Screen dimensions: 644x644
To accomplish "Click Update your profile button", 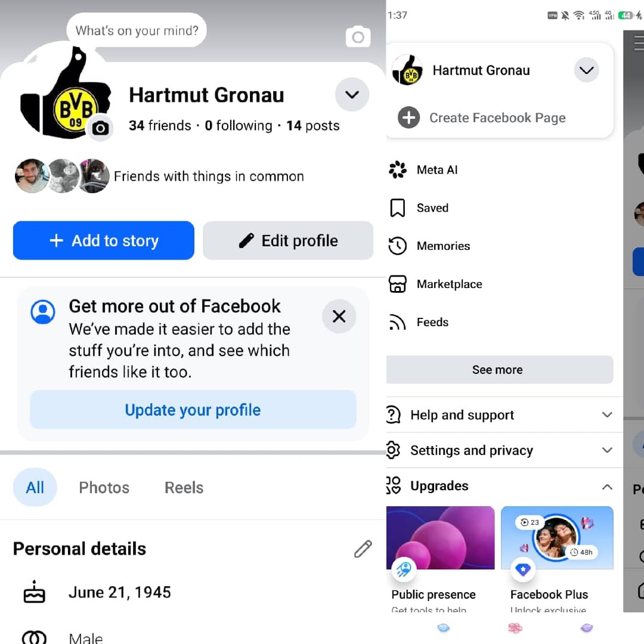I will [193, 410].
